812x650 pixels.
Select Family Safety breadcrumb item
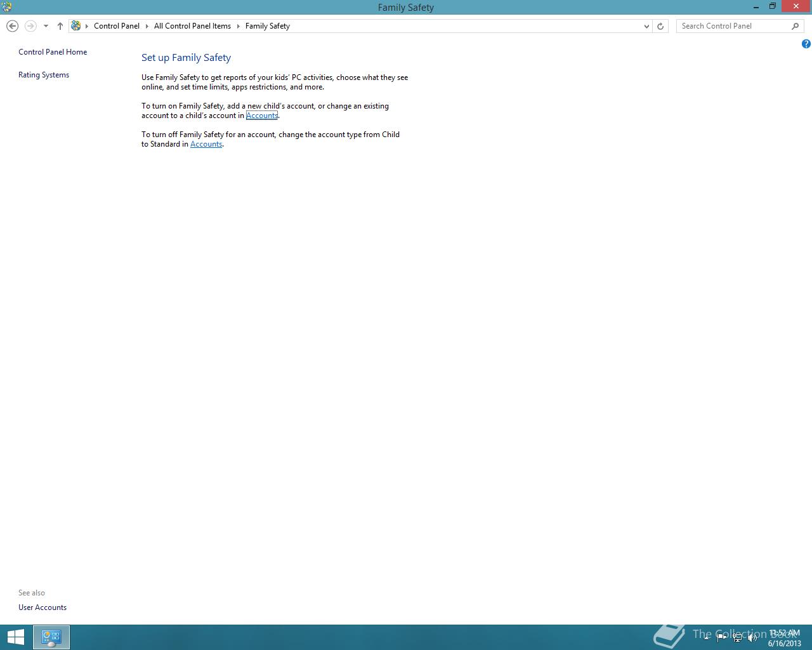click(268, 26)
